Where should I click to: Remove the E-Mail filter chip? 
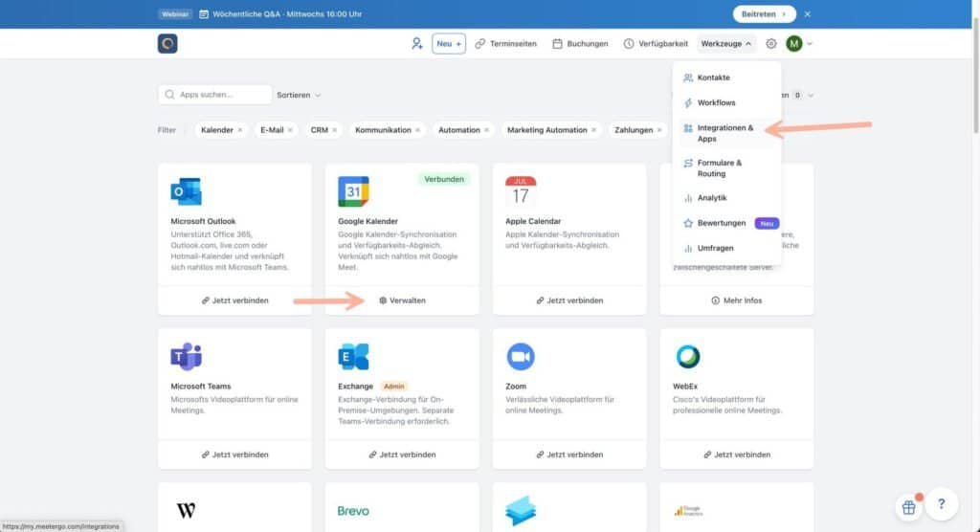click(x=290, y=130)
